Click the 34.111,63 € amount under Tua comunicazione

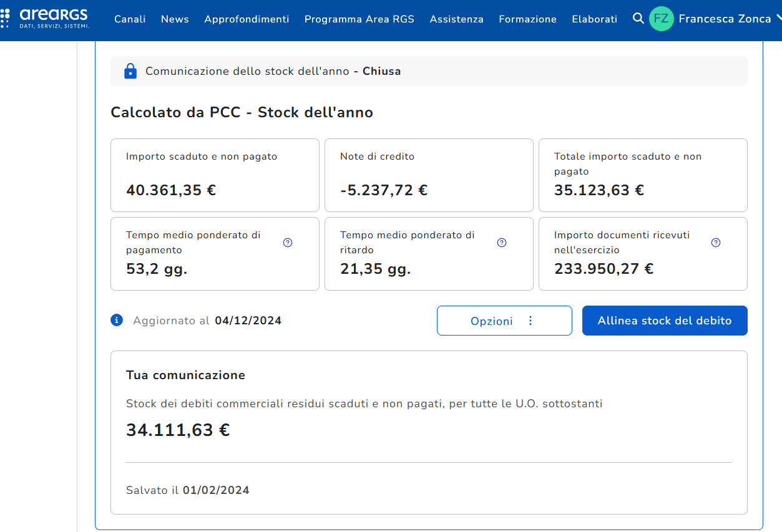pos(178,430)
